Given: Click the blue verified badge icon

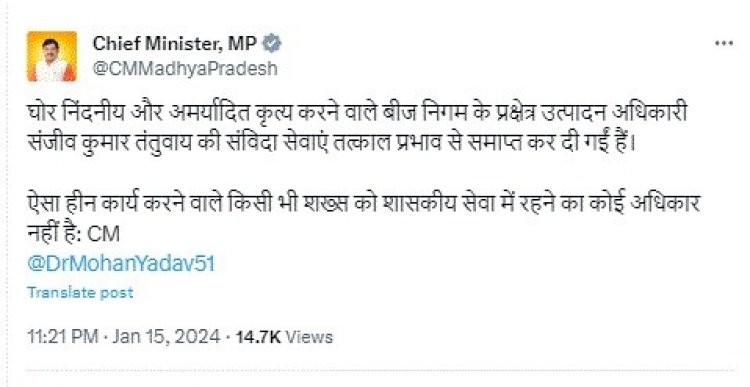Looking at the screenshot, I should pos(273,44).
